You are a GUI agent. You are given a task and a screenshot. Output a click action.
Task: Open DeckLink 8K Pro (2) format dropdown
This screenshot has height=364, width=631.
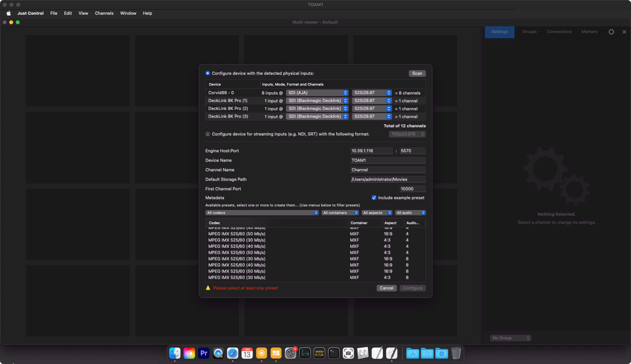(372, 109)
